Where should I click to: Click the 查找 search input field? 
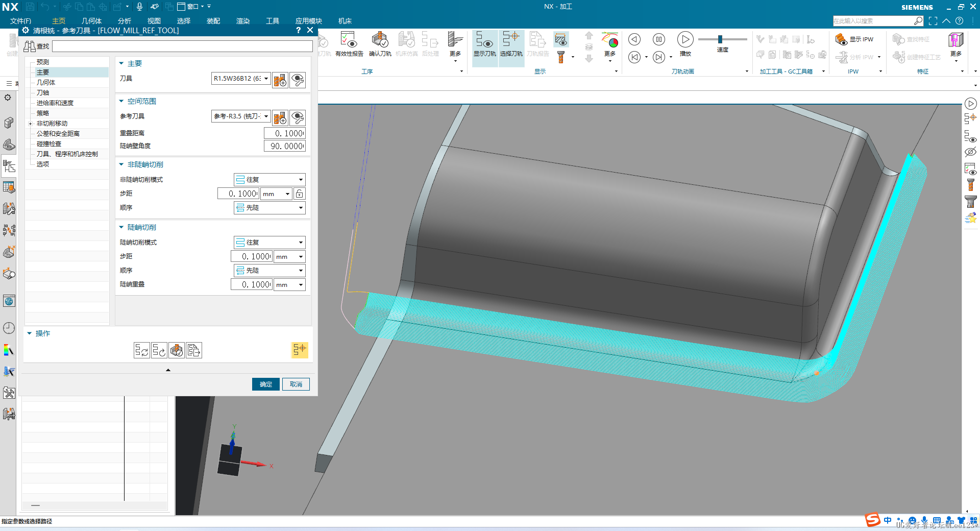click(182, 46)
